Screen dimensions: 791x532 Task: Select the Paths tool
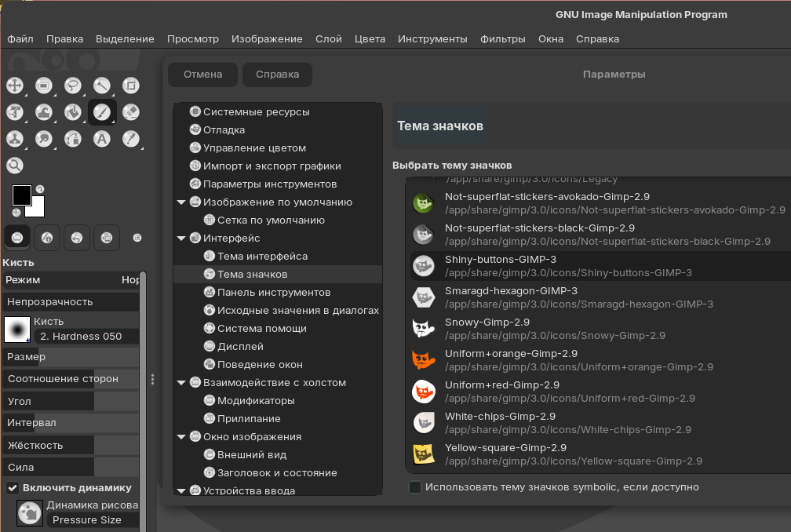point(73,139)
